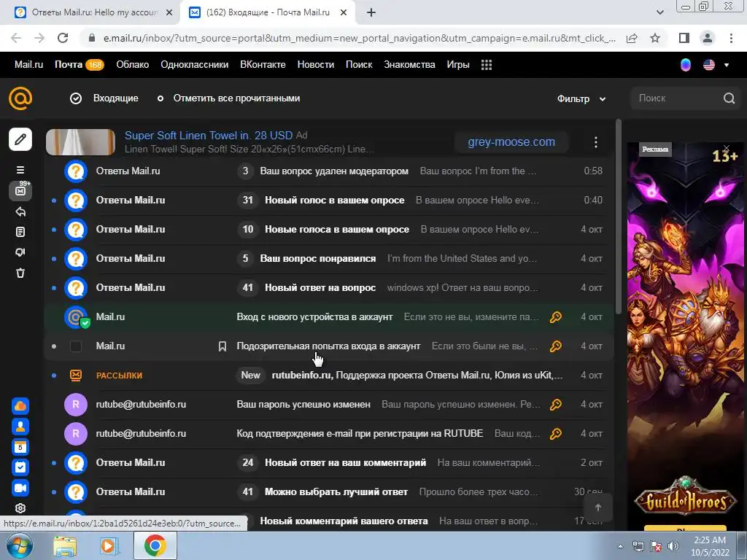Open the drafts document sidebar icon
The width and height of the screenshot is (747, 560).
tap(20, 232)
